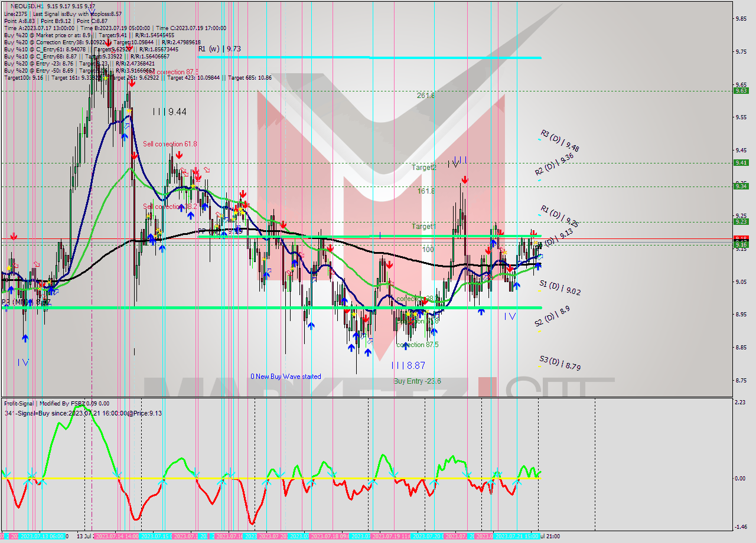Select the 'Target2' label
Screen dimensions: 756x543
point(424,167)
